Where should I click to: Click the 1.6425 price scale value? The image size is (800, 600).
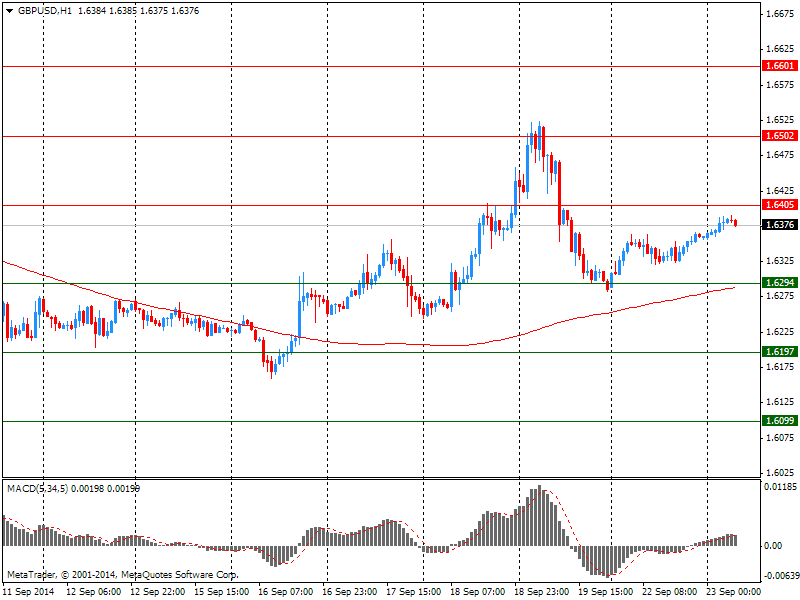click(781, 191)
